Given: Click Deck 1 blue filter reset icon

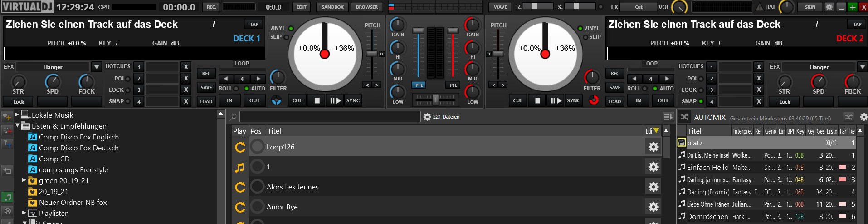Looking at the screenshot, I should (276, 100).
